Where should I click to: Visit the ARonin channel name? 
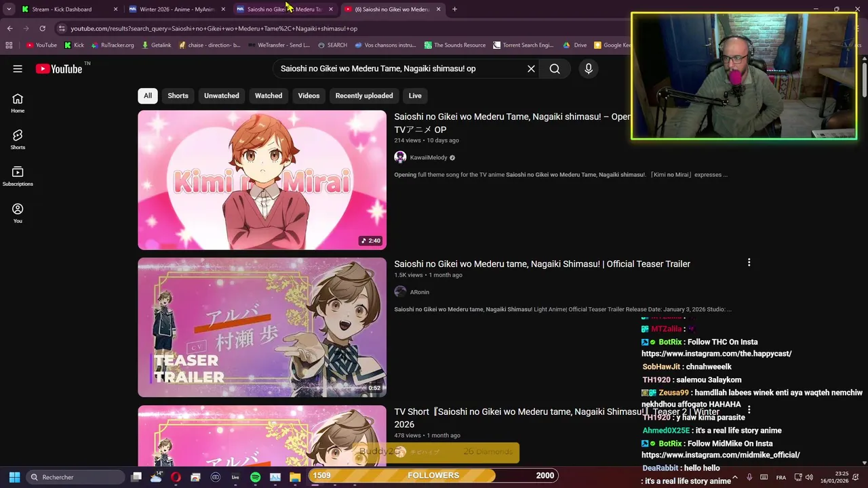click(x=419, y=292)
